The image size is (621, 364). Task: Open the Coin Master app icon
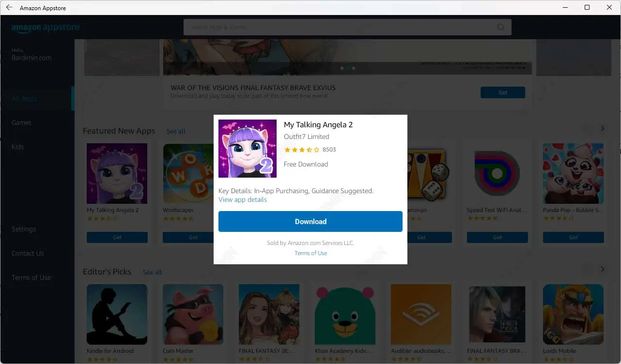pos(193,314)
